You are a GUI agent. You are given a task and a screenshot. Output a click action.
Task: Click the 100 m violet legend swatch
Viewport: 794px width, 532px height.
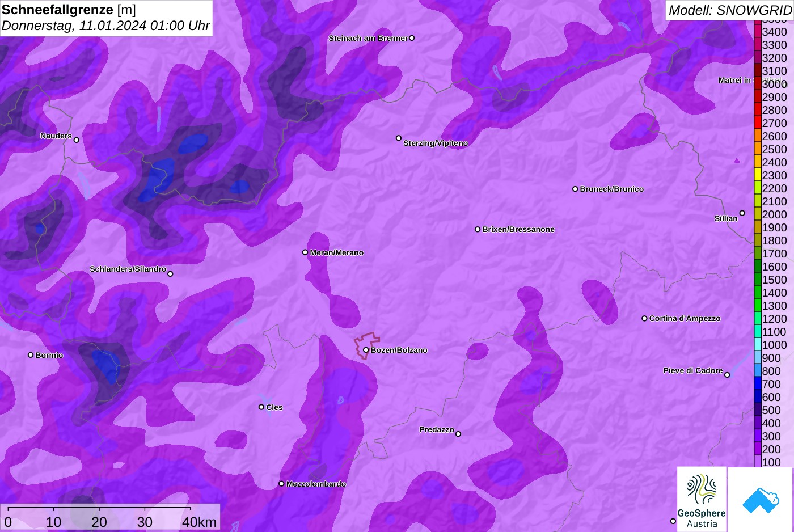pos(758,462)
